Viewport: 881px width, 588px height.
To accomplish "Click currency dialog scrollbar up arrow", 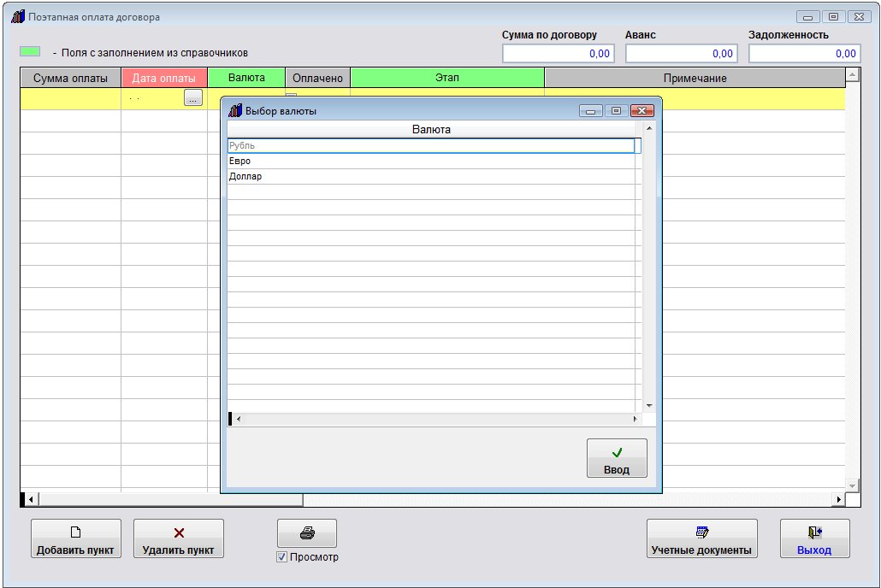I will (649, 128).
